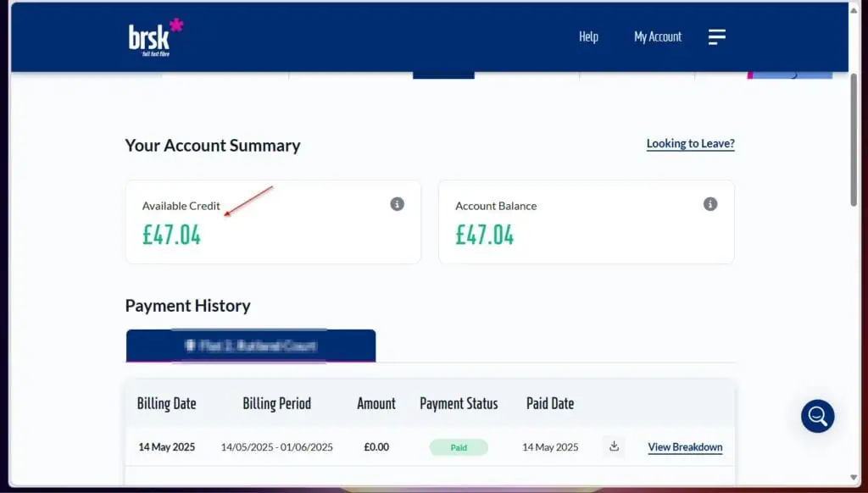Open the Help menu
Screen dimensions: 868x493
(589, 36)
